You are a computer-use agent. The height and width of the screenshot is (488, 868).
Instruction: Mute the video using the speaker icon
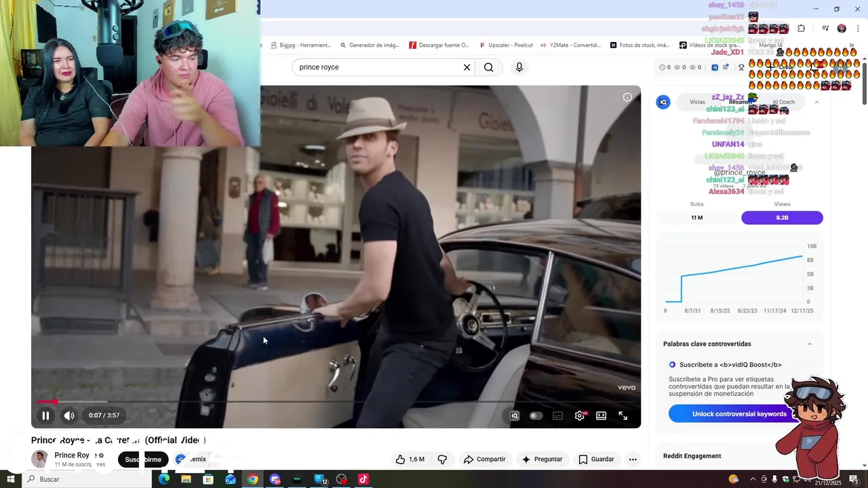click(69, 415)
